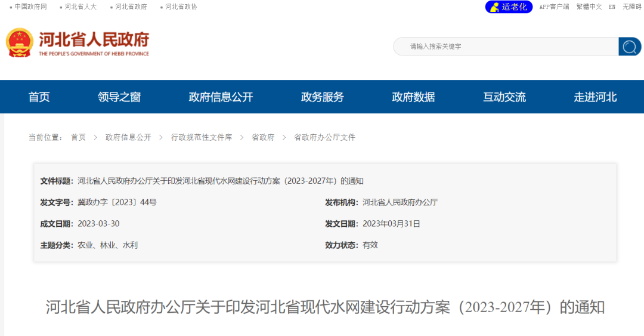Open the 中国政府网 link
The height and width of the screenshot is (336, 644).
[x=31, y=7]
